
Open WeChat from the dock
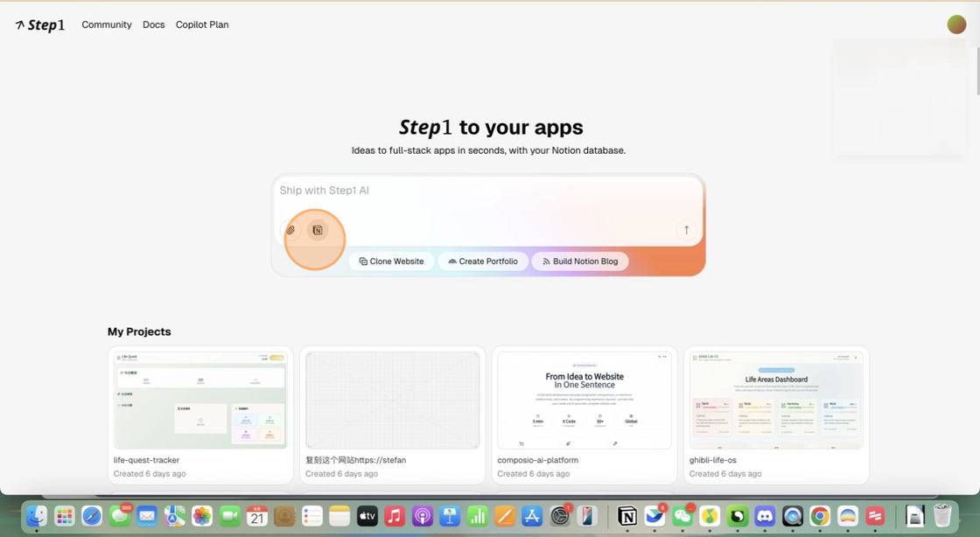[682, 516]
